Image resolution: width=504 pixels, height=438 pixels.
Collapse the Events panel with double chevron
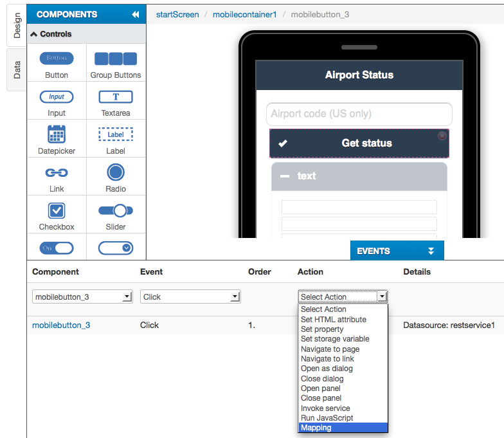point(431,251)
